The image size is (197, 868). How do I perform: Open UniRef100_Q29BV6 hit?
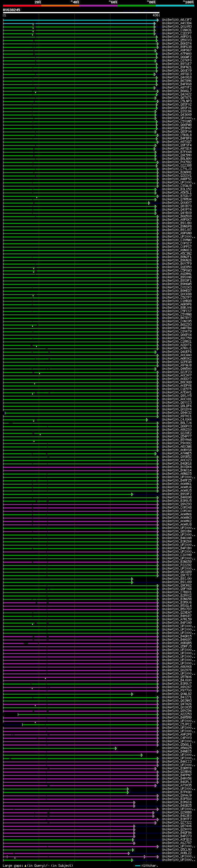point(177,772)
